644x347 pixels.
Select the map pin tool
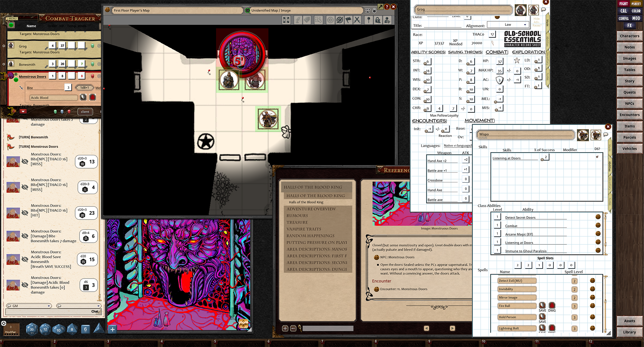click(369, 20)
